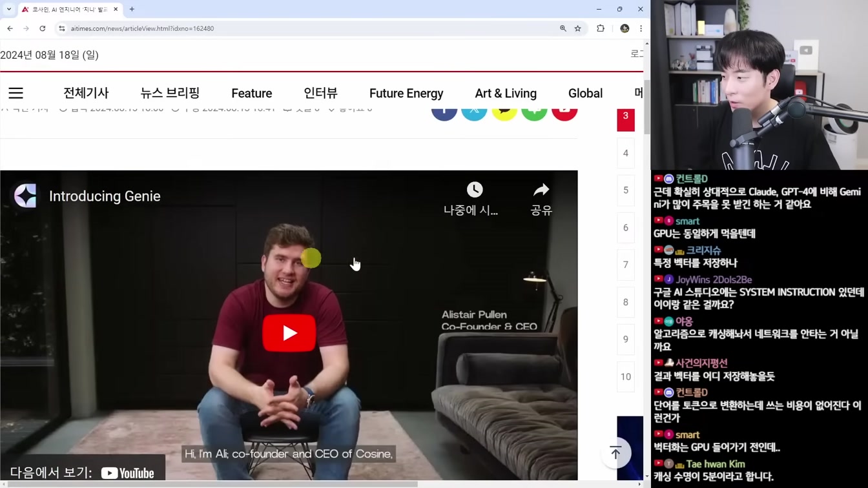The image size is (868, 488).
Task: Select ranking item number 8
Action: (x=626, y=302)
